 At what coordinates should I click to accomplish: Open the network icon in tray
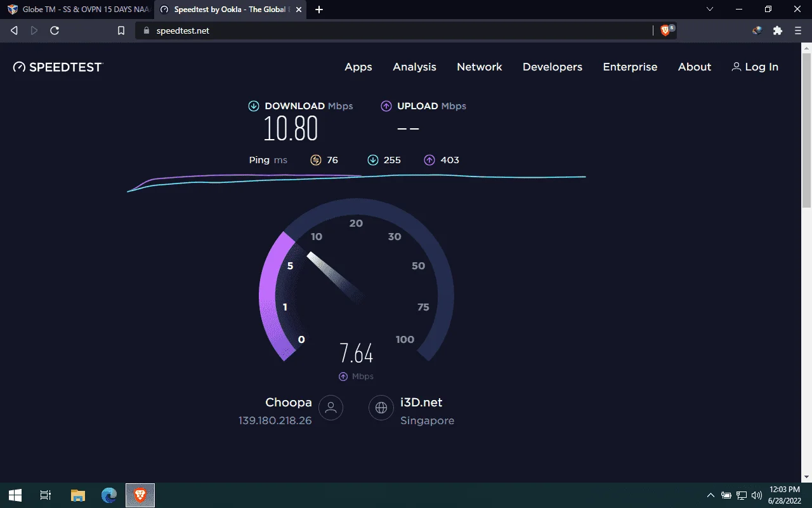[x=741, y=495]
